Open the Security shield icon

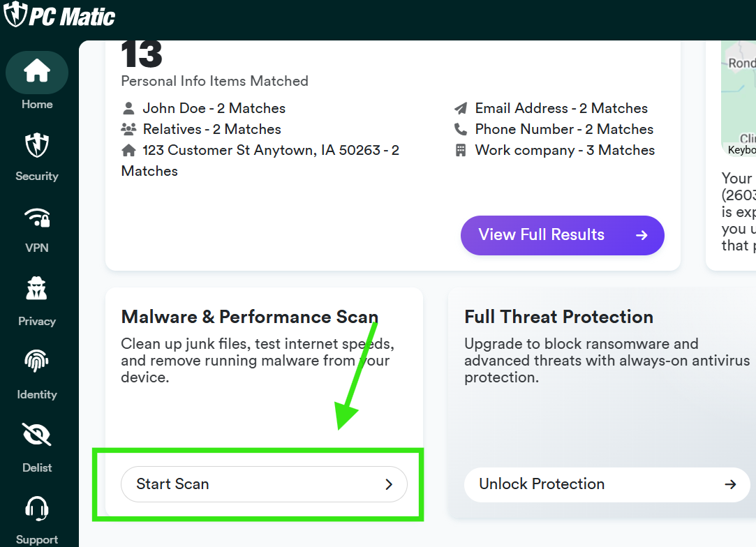click(x=36, y=146)
